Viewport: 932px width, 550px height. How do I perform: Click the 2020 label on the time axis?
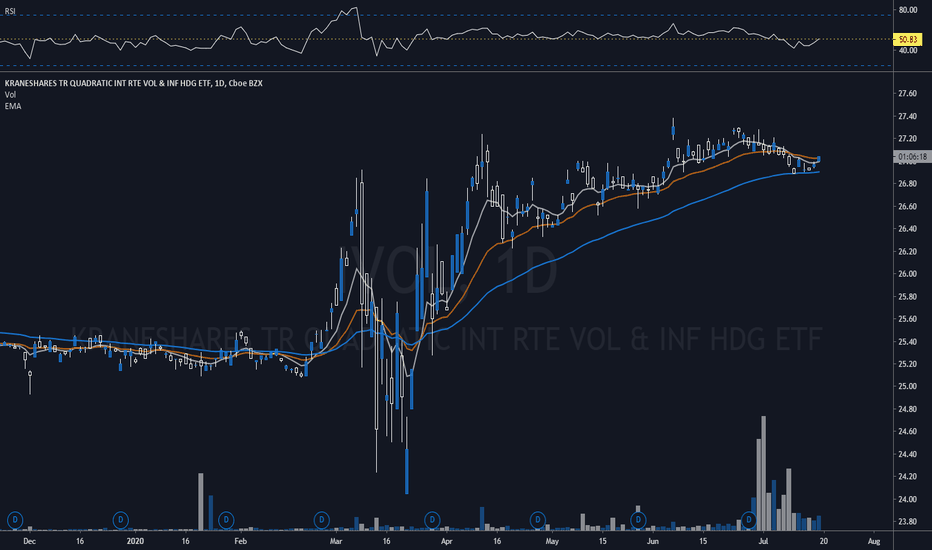click(135, 541)
